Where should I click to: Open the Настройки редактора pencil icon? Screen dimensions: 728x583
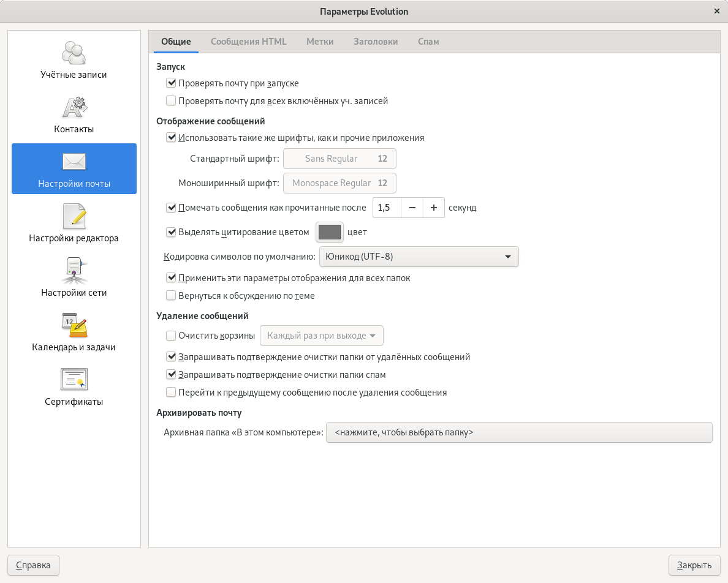pos(74,216)
